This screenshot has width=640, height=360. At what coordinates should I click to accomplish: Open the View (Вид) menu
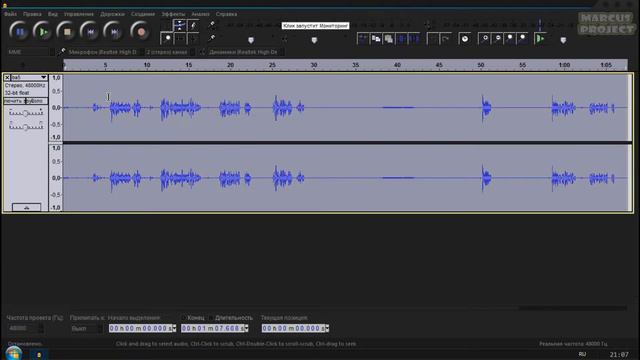pyautogui.click(x=53, y=14)
